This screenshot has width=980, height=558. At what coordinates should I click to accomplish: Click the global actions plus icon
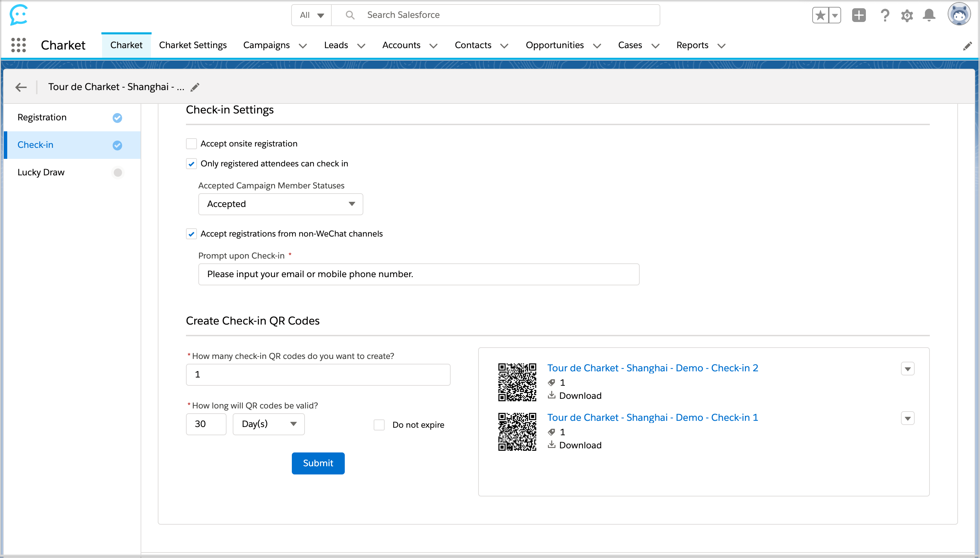click(859, 15)
